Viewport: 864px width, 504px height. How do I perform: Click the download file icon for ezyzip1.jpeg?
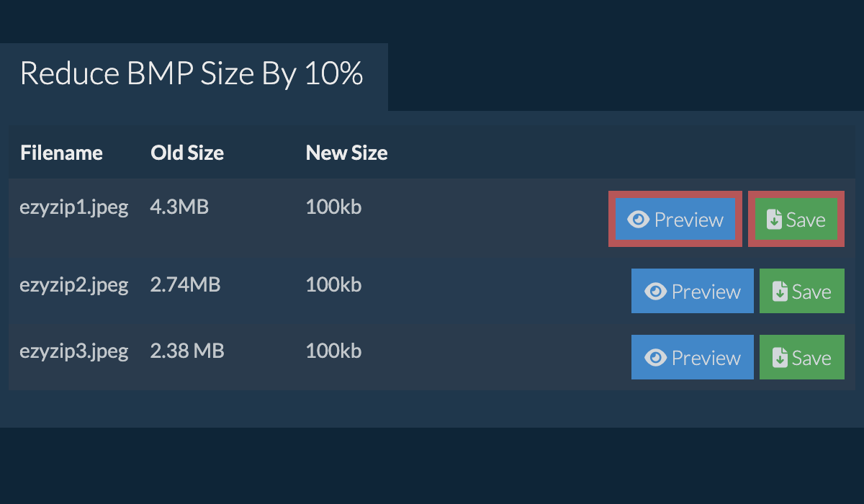point(774,220)
